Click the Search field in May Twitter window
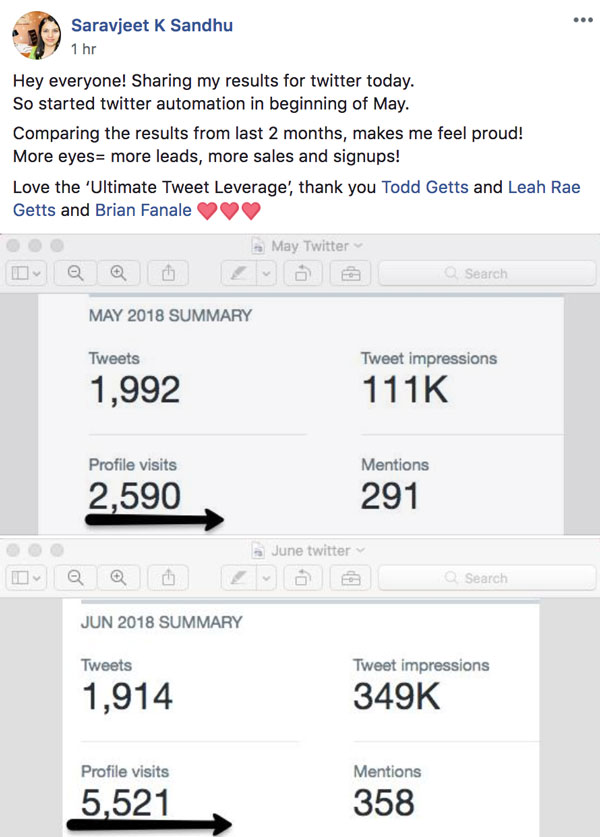The height and width of the screenshot is (837, 600). (x=487, y=273)
